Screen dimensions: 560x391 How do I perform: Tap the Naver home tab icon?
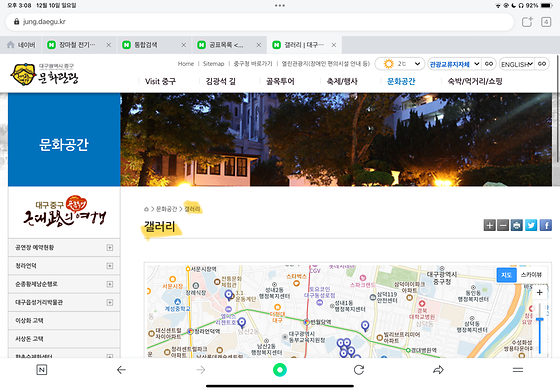[x=11, y=45]
